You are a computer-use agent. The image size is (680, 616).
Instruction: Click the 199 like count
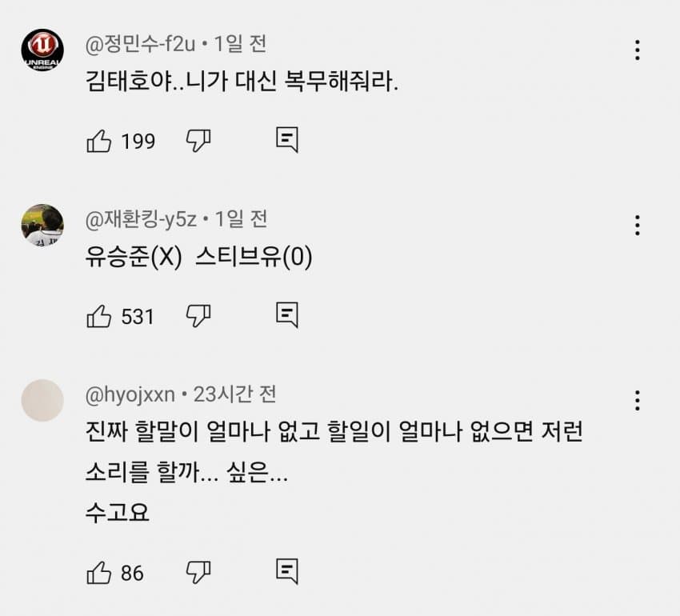tap(138, 142)
